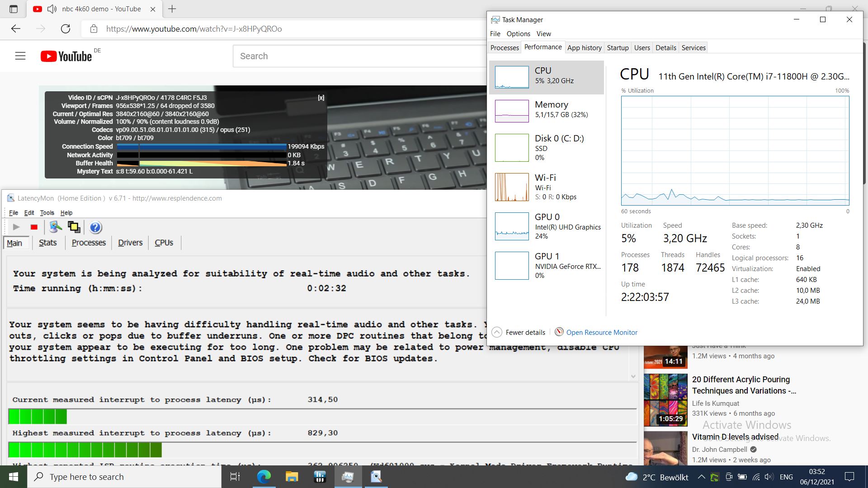Screen dimensions: 868x488
Task: Click LatencyMon overlapping-windows toolbar icon
Action: click(74, 227)
